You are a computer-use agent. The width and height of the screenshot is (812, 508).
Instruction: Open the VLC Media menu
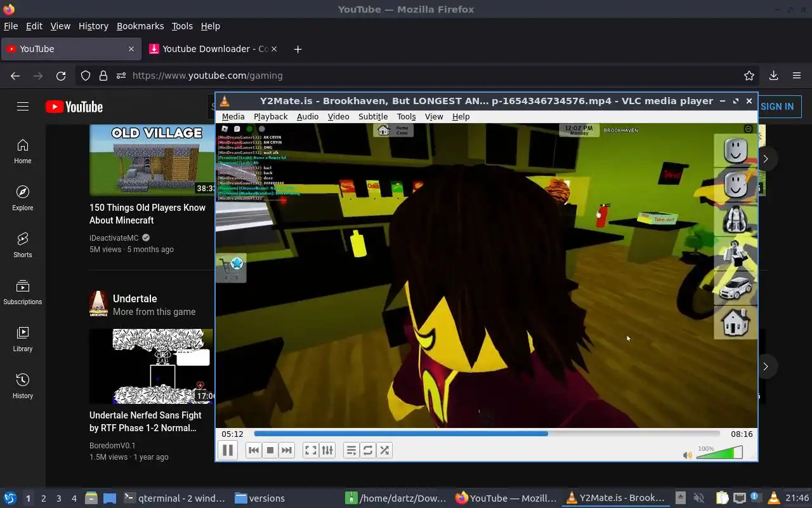pos(233,117)
